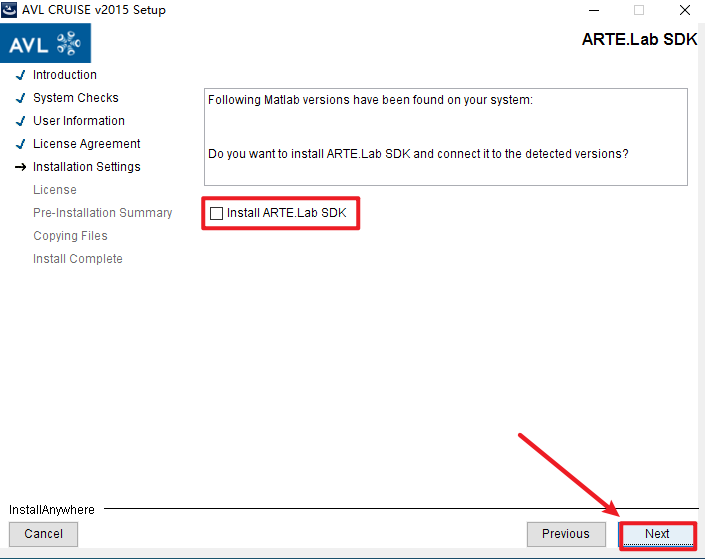Click the ARTE.Lab SDK page heading
The image size is (705, 559).
(639, 40)
